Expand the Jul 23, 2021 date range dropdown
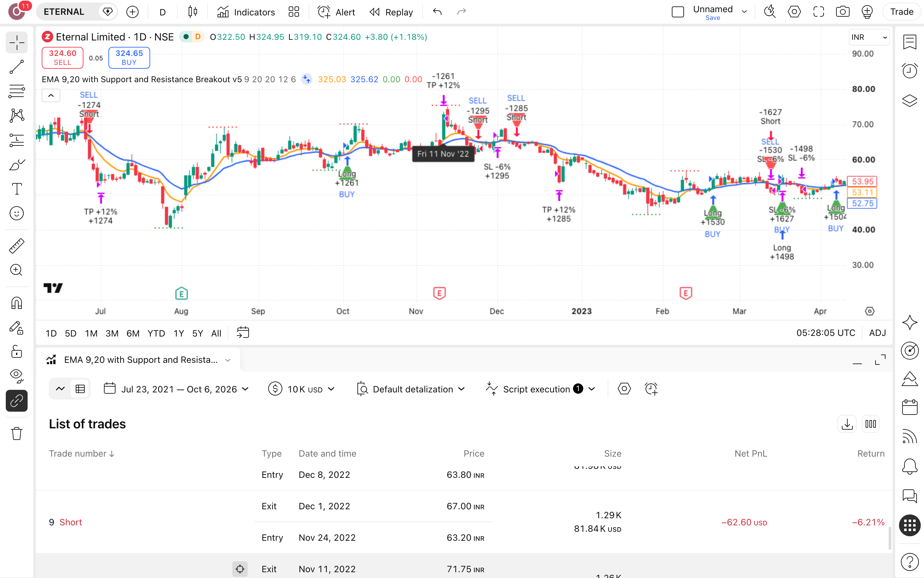924x578 pixels. [x=176, y=389]
